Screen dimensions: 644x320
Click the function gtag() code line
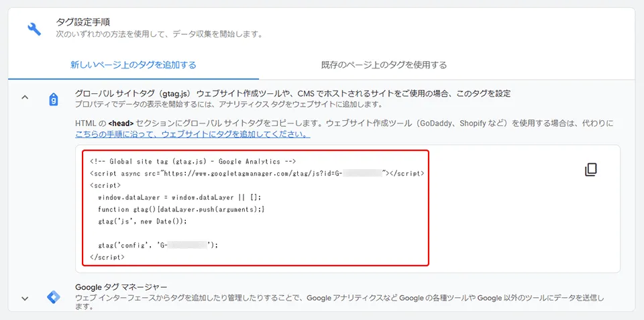click(x=181, y=209)
